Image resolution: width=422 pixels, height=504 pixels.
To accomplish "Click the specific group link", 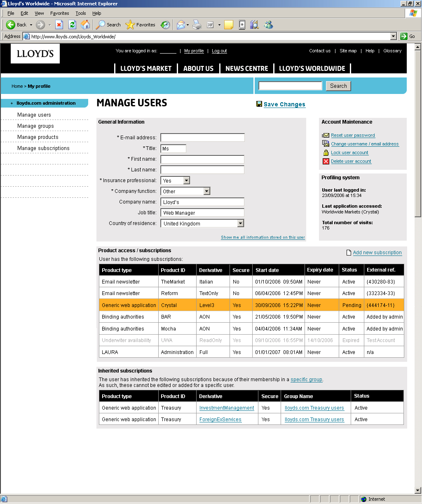I will (306, 380).
